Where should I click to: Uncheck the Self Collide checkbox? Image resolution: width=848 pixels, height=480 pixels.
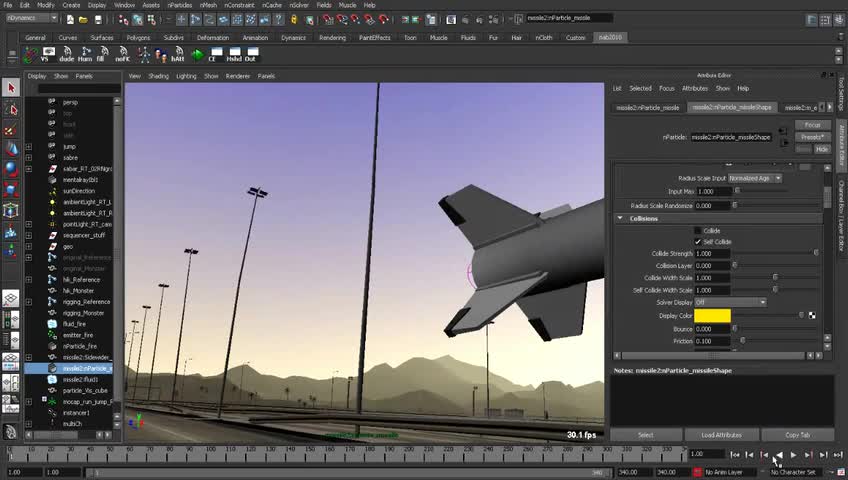698,242
